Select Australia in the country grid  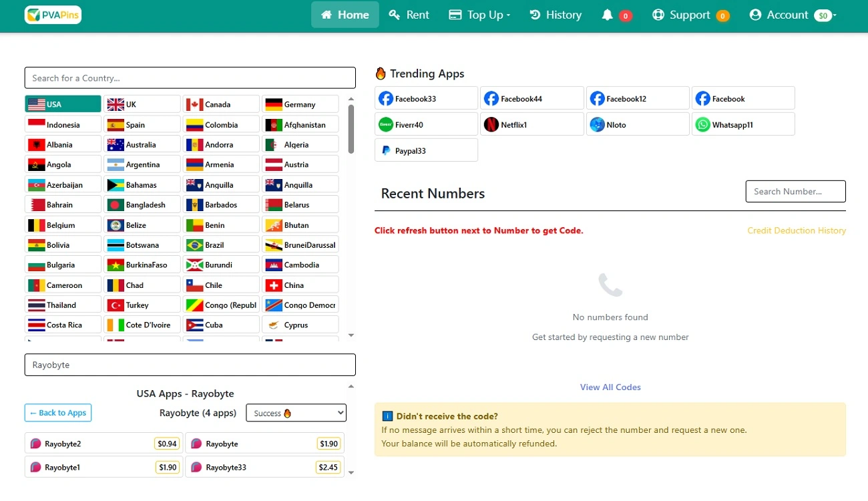142,145
